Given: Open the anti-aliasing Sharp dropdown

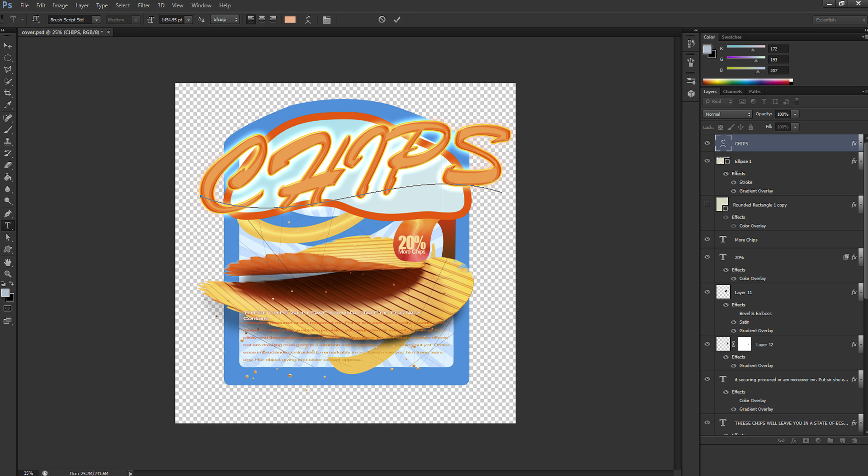Looking at the screenshot, I should [x=225, y=20].
